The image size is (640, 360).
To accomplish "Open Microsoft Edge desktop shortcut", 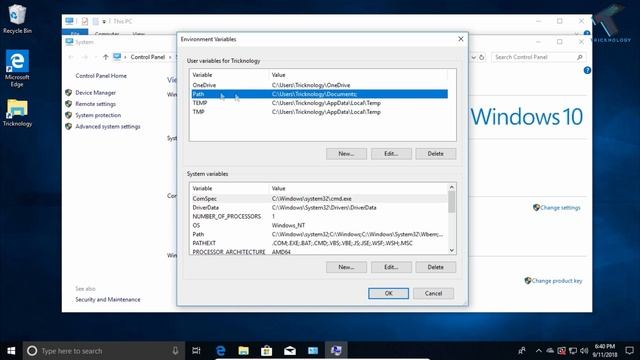I will (x=17, y=68).
